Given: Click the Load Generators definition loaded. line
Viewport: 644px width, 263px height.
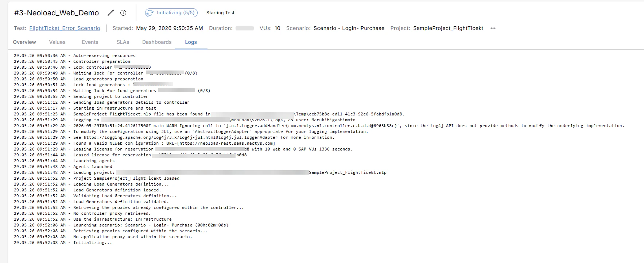Looking at the screenshot, I should (x=88, y=190).
